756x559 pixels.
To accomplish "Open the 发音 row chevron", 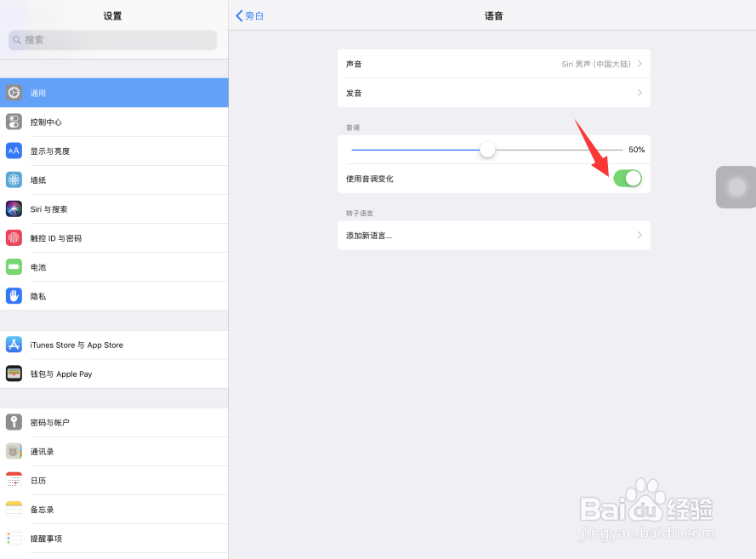I will 639,93.
